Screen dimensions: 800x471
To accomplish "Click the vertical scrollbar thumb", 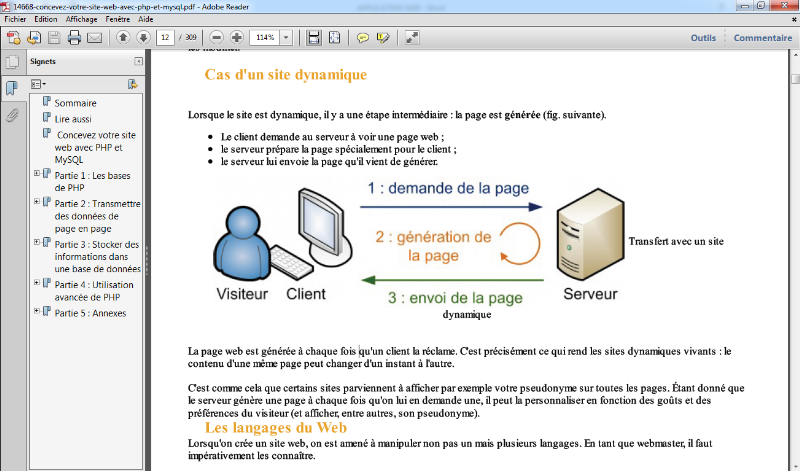I will click(x=795, y=79).
